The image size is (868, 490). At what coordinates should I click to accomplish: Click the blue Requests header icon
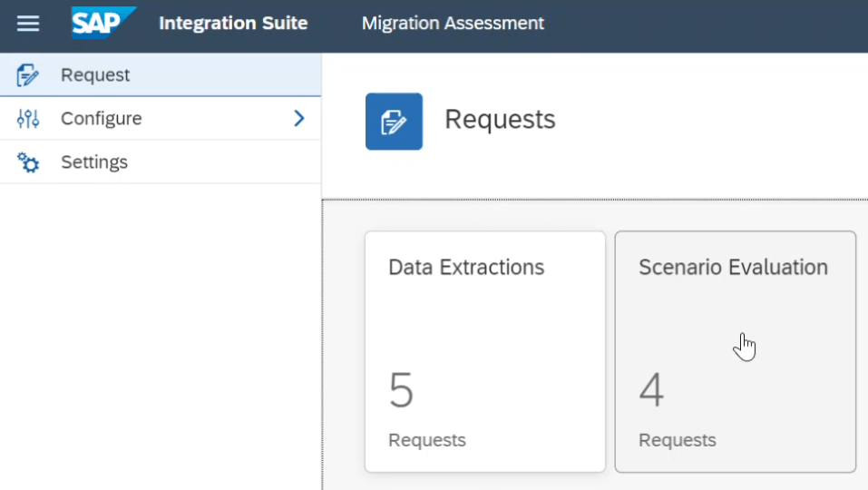[394, 122]
